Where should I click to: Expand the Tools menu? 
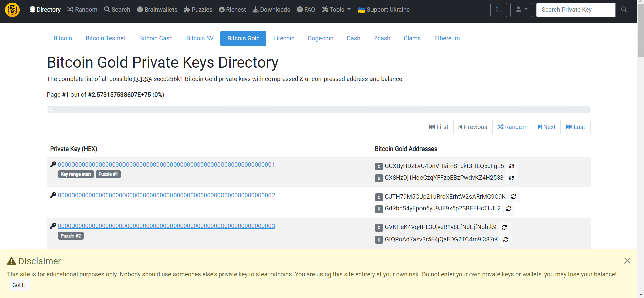(336, 10)
